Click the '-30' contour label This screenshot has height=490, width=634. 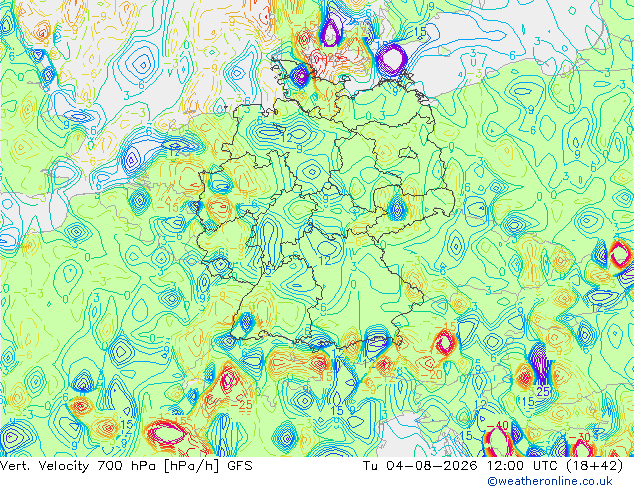[579, 437]
